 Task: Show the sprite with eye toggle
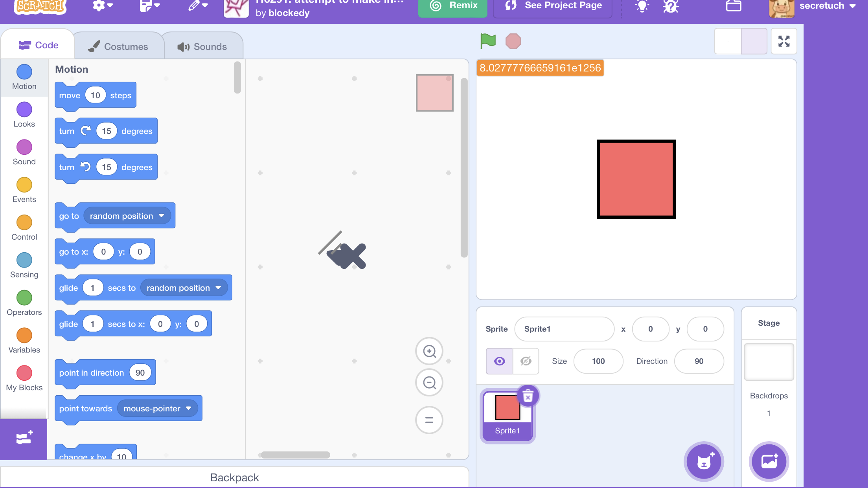499,361
